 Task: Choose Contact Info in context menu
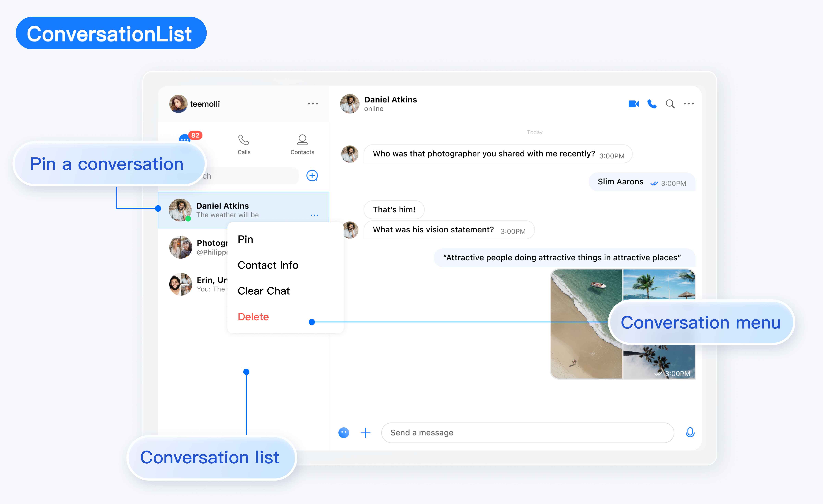(x=268, y=265)
